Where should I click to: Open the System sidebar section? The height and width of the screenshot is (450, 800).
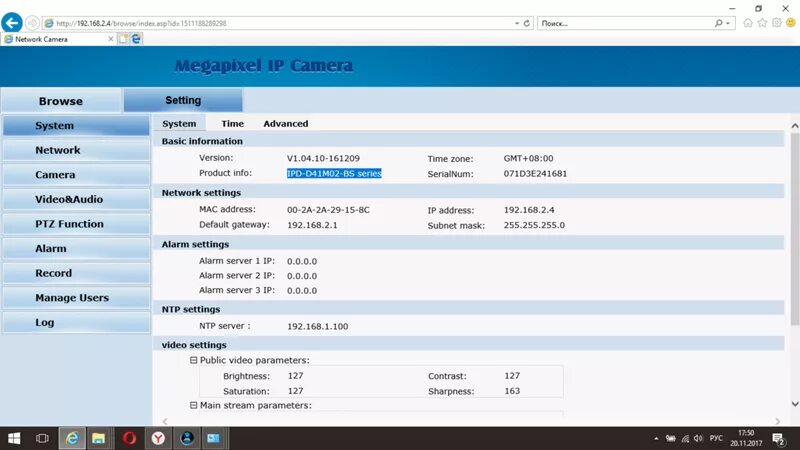point(76,126)
